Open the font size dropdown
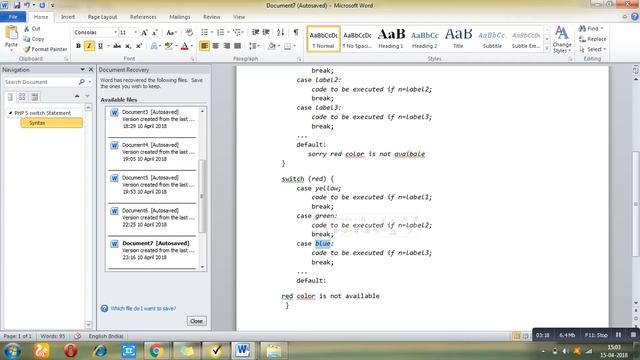This screenshot has width=640, height=360. [x=135, y=32]
